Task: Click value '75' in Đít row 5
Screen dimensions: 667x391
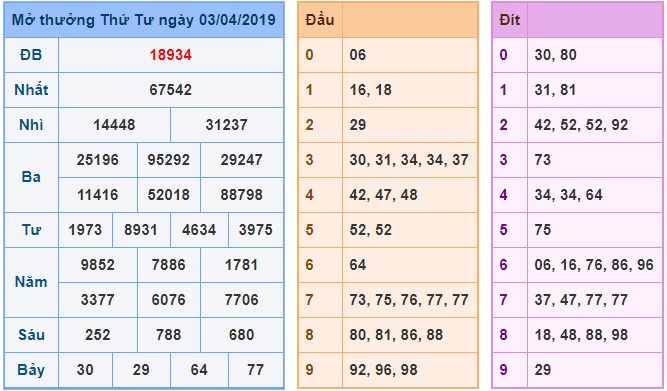Action: coord(543,230)
